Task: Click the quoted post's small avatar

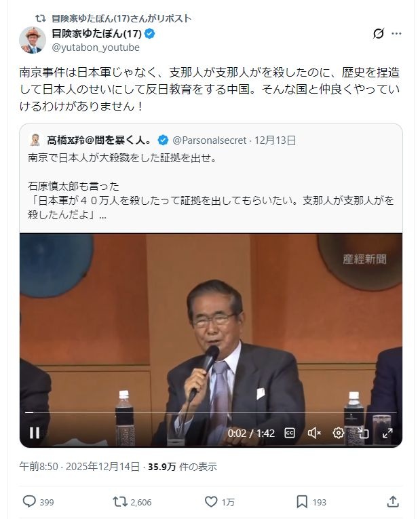Action: pos(35,140)
